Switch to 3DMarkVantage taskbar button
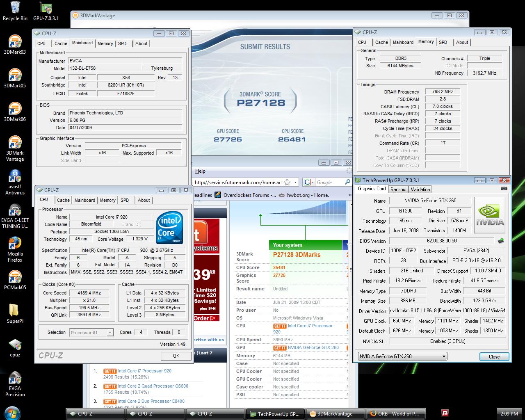 [x=335, y=413]
